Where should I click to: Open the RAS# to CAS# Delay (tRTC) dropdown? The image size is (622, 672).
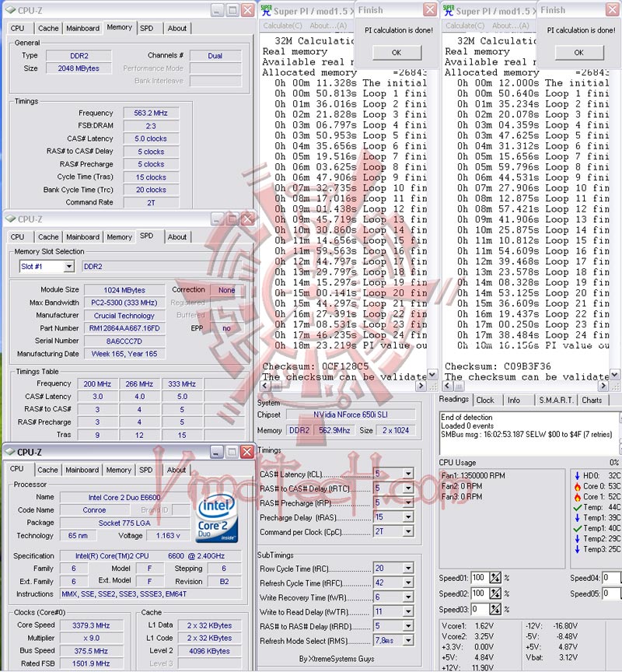click(x=408, y=488)
